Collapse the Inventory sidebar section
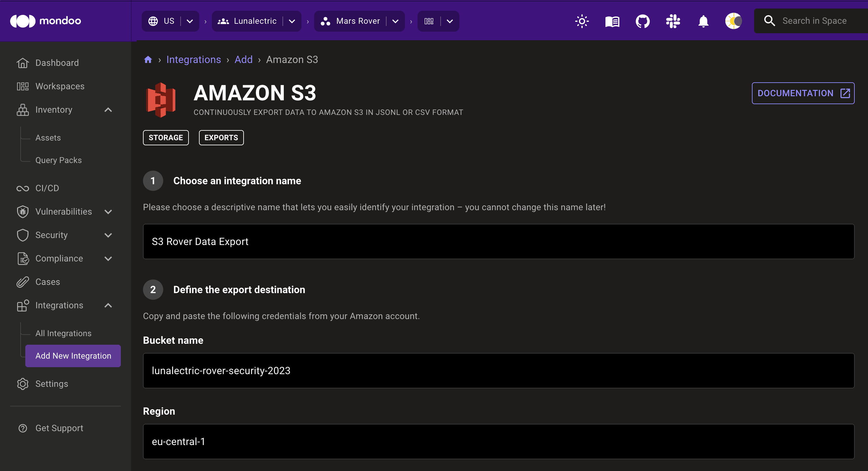The image size is (868, 471). [108, 110]
